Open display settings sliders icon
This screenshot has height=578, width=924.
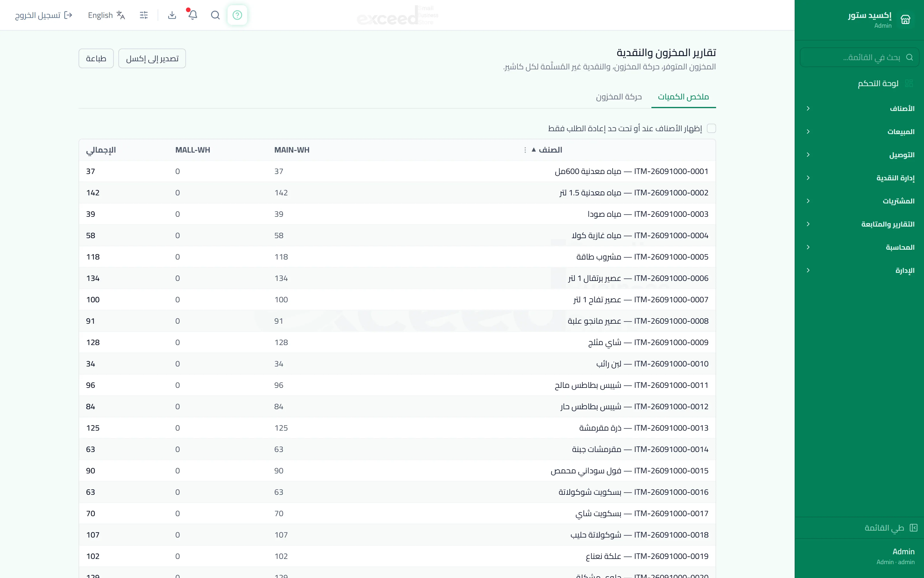(x=144, y=15)
